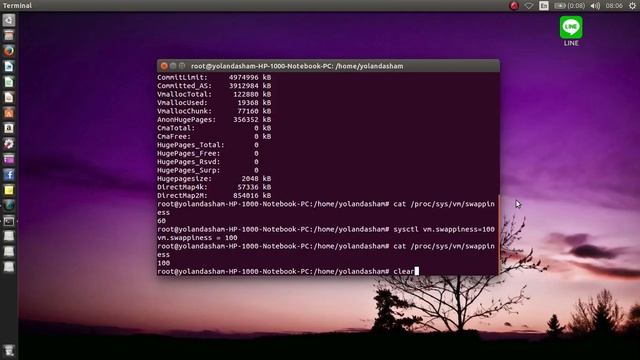Open the Trash in launcher
This screenshot has height=360, width=640.
(9, 351)
